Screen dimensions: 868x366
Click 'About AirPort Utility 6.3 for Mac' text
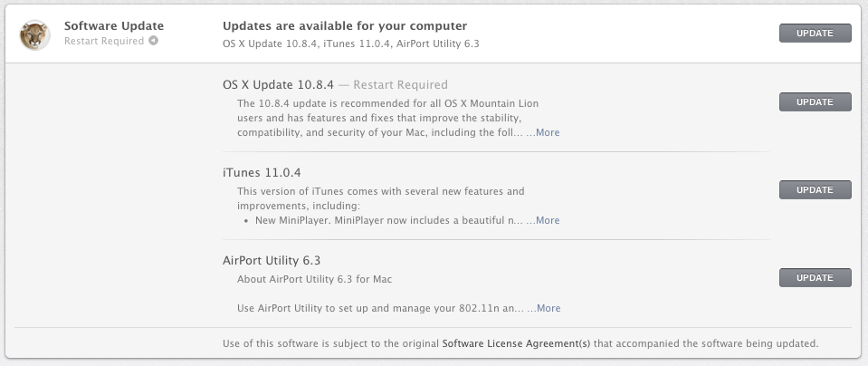pyautogui.click(x=314, y=279)
